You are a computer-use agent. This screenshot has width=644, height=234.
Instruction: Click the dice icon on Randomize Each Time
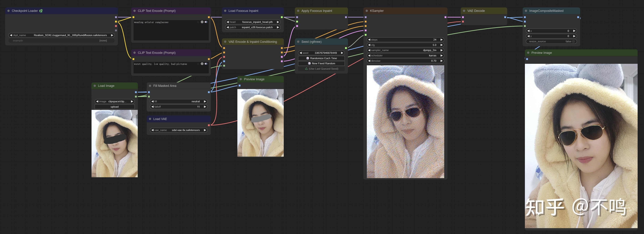308,58
